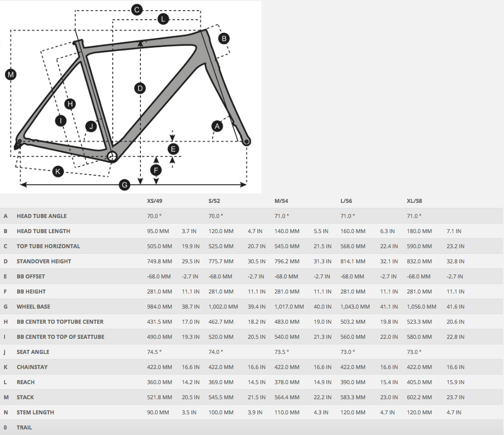Select the M/54 size column header
The height and width of the screenshot is (435, 504).
[x=281, y=201]
